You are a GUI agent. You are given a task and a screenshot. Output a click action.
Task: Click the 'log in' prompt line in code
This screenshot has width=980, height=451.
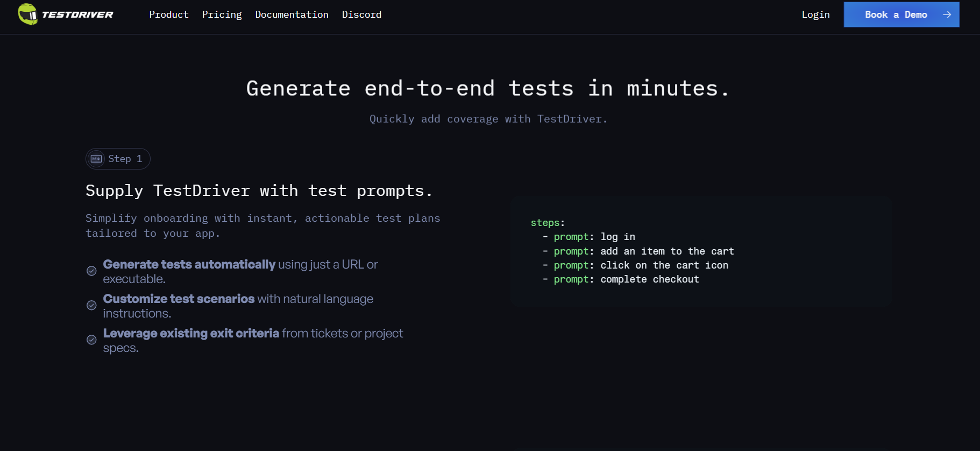click(x=589, y=237)
